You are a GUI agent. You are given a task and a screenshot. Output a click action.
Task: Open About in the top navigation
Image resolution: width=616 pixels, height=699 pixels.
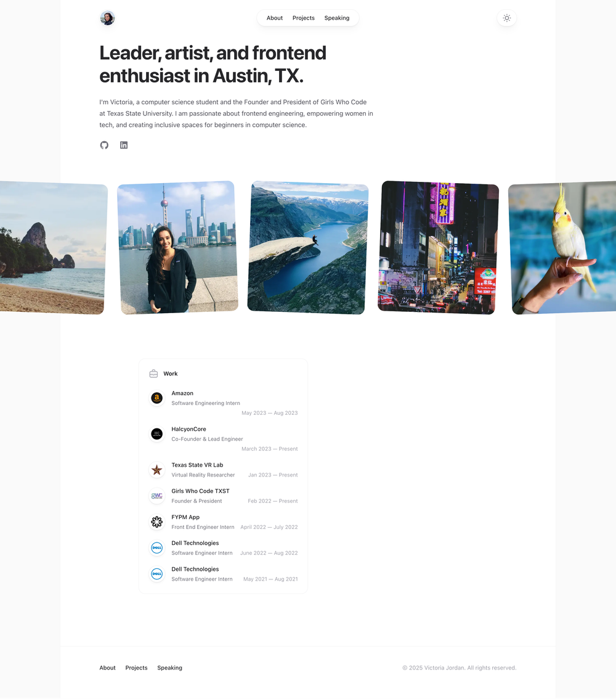click(274, 18)
